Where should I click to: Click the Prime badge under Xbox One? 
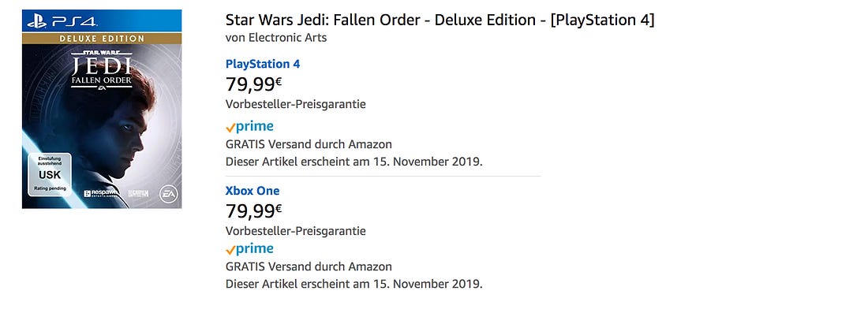point(249,249)
